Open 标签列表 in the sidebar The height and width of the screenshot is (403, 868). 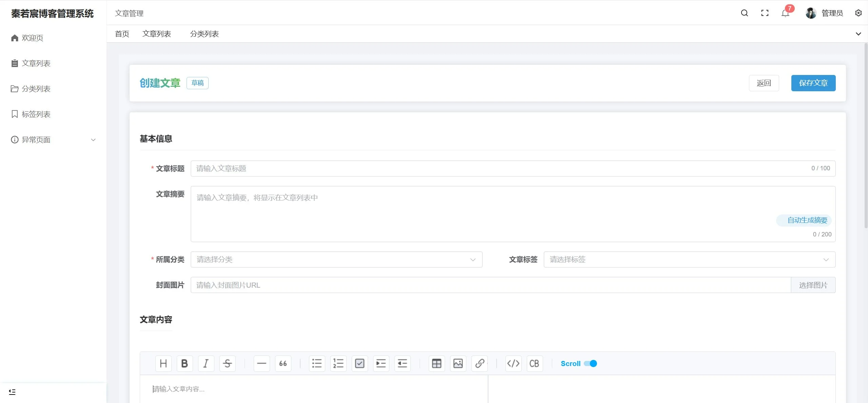36,114
